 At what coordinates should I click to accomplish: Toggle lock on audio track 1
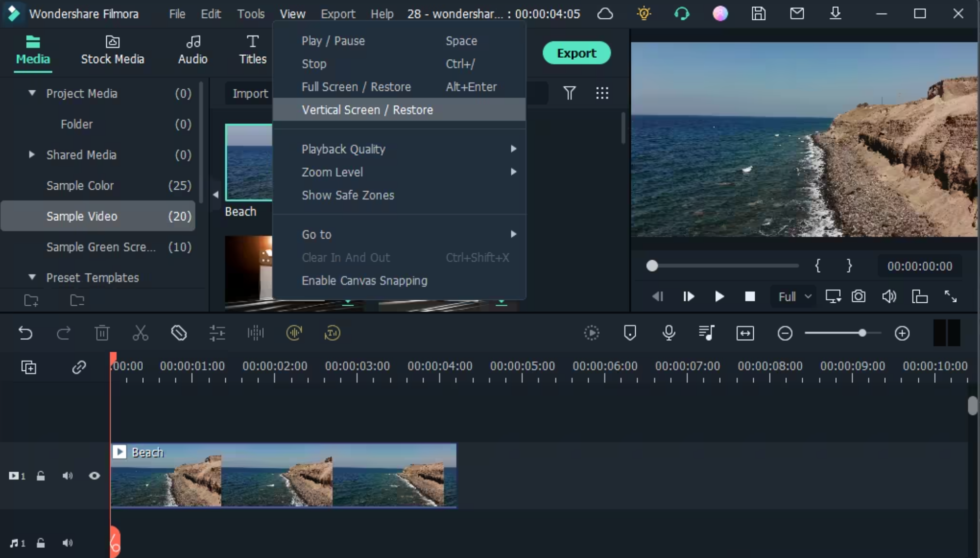pyautogui.click(x=41, y=543)
